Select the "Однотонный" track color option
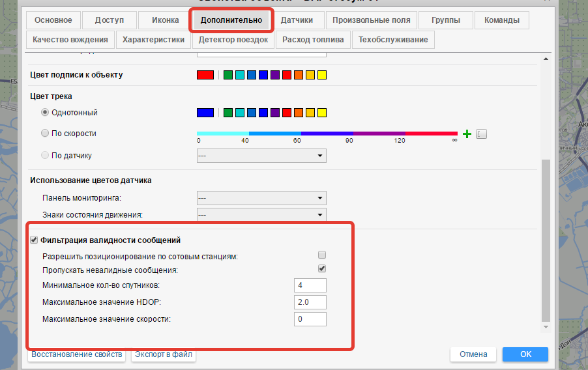Screen dimensions: 588x370 point(45,113)
